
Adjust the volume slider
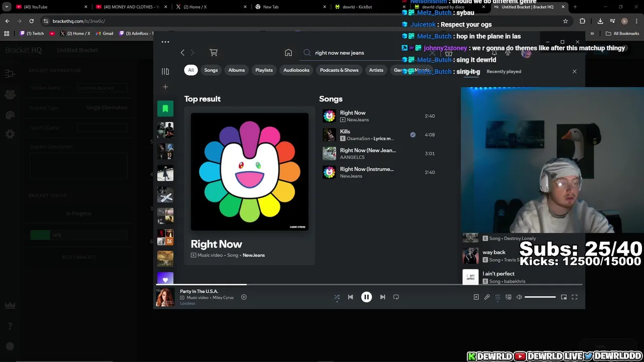540,297
